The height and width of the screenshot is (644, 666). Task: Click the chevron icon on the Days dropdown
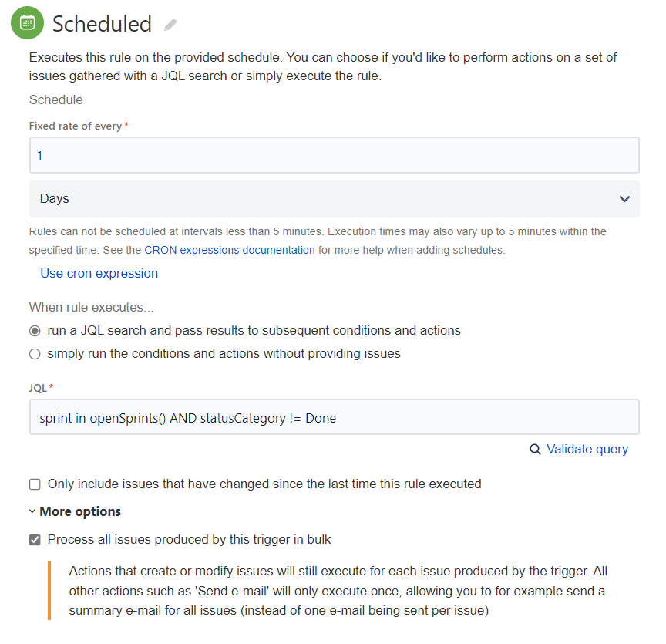[x=625, y=198]
